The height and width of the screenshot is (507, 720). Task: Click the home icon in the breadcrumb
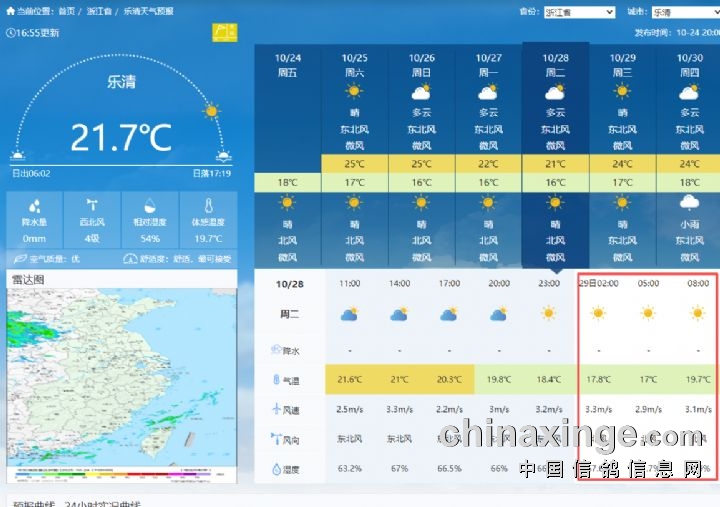11,11
